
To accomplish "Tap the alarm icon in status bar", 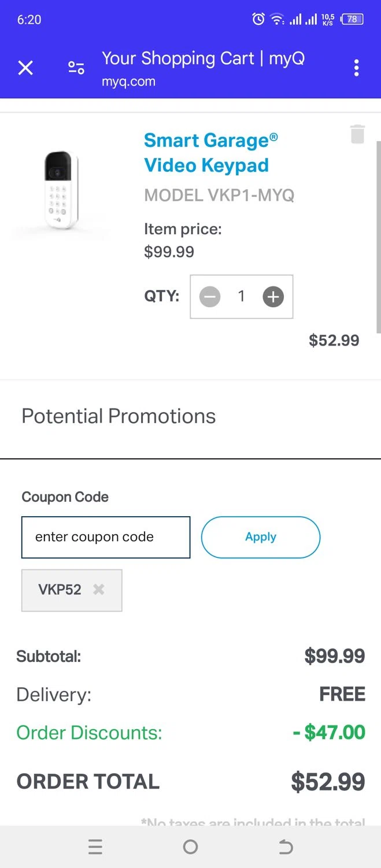I will point(258,19).
